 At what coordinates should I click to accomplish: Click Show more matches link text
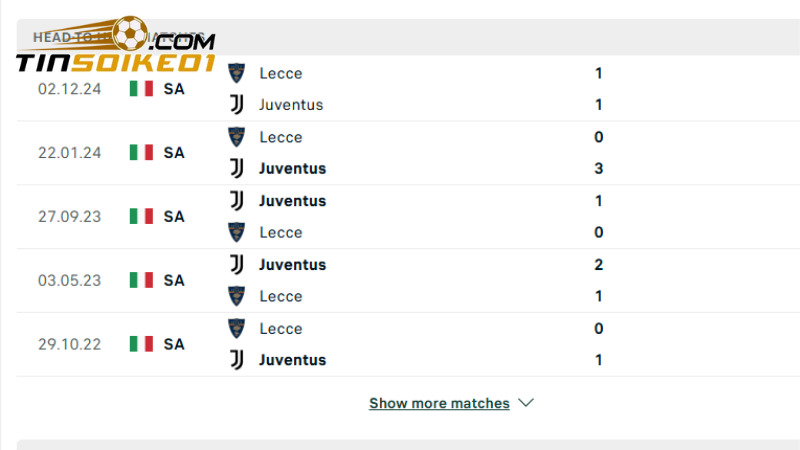[439, 403]
